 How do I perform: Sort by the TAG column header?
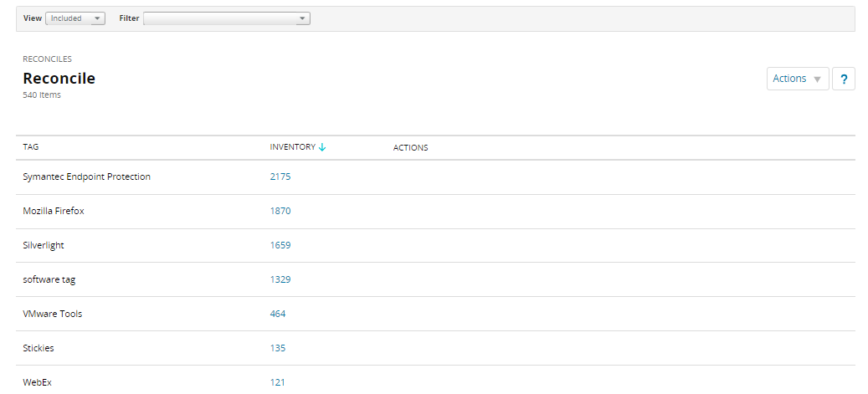pos(31,147)
